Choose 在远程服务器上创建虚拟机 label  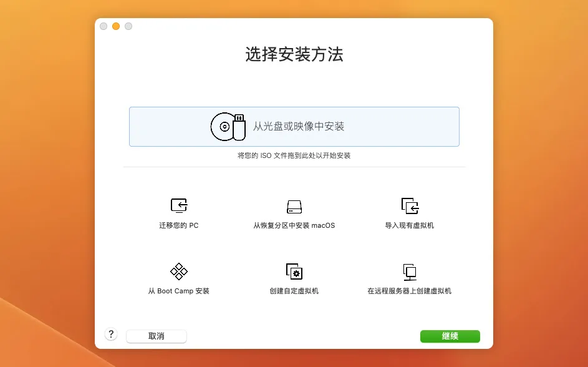click(x=410, y=291)
